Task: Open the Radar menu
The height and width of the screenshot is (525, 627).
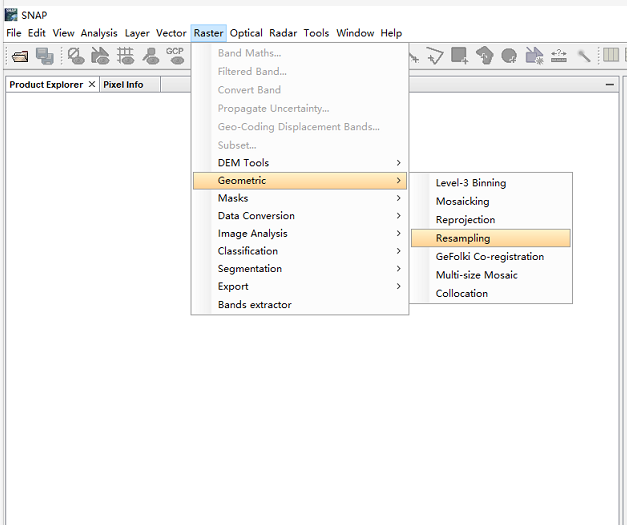Action: pyautogui.click(x=283, y=33)
